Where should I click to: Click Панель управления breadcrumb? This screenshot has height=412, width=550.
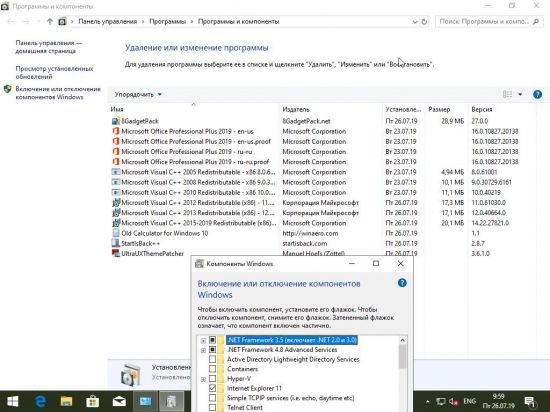[108, 22]
